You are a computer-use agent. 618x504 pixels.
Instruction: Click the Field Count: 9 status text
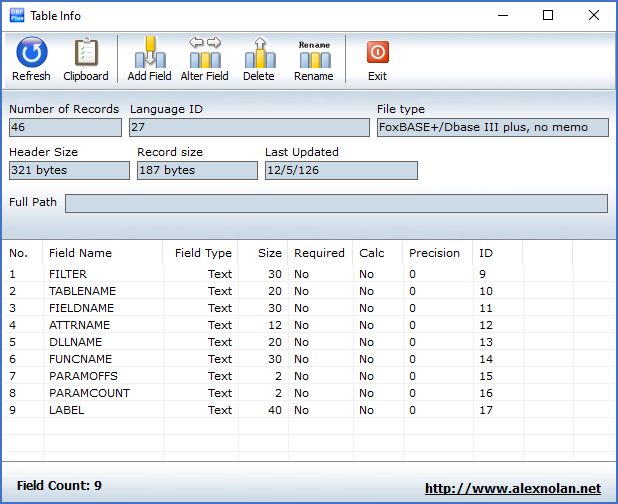pos(59,485)
